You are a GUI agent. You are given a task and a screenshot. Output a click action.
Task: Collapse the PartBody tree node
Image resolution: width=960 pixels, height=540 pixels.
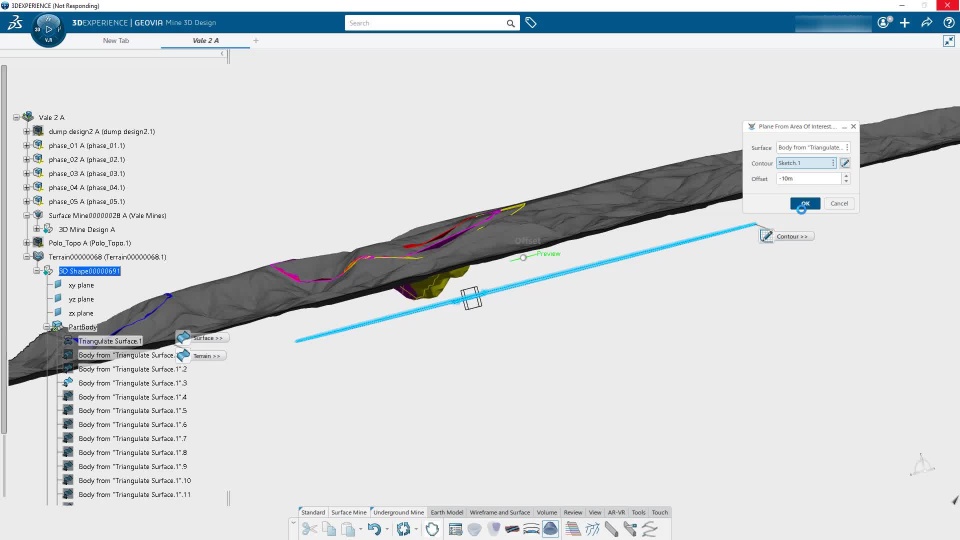tap(47, 327)
